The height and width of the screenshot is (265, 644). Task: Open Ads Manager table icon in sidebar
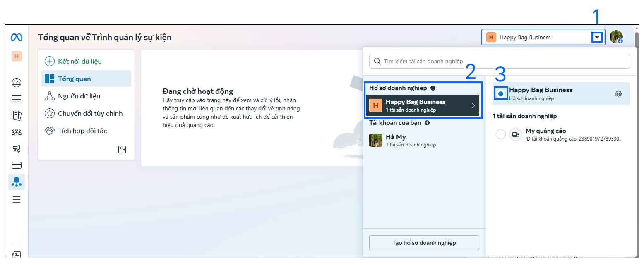pos(17,99)
